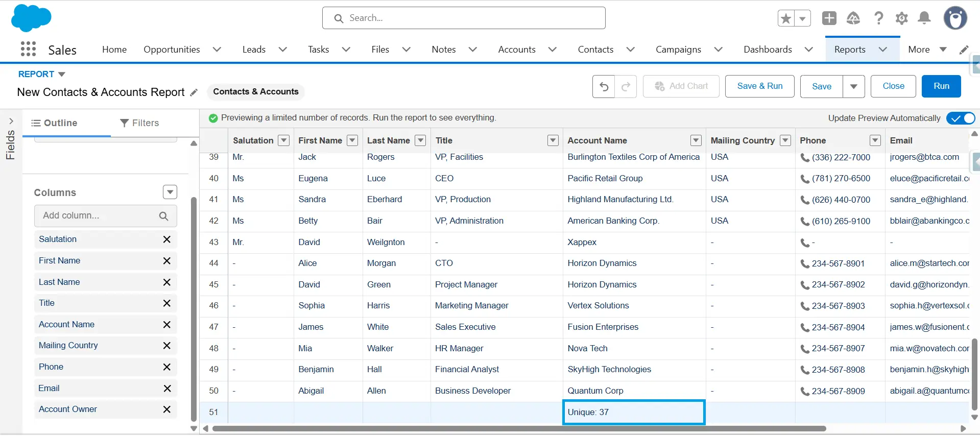Remove the Account Owner column
The height and width of the screenshot is (436, 980).
(166, 409)
